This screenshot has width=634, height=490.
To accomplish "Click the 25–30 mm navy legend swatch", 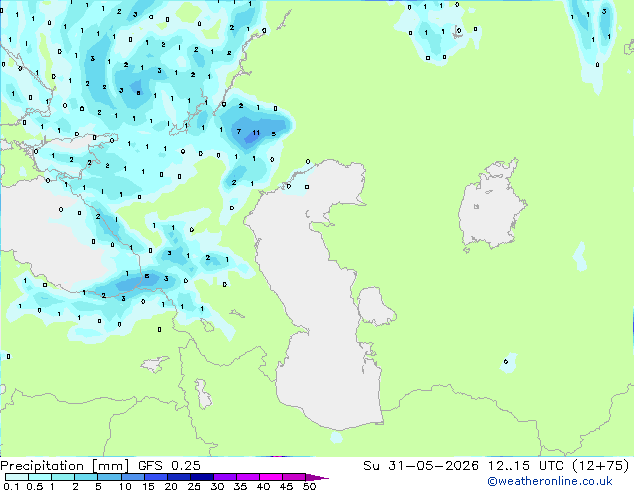I will click(201, 477).
